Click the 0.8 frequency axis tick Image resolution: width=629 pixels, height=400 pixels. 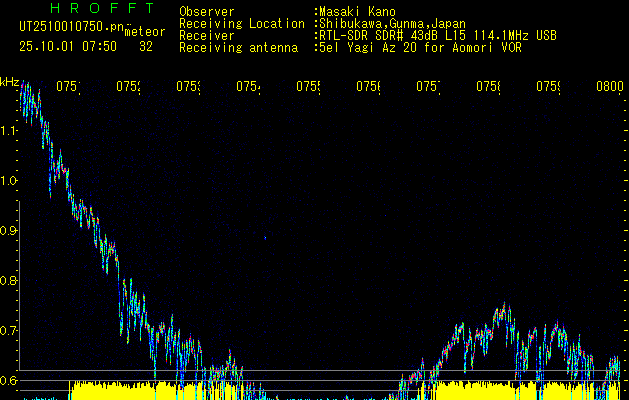click(x=9, y=280)
